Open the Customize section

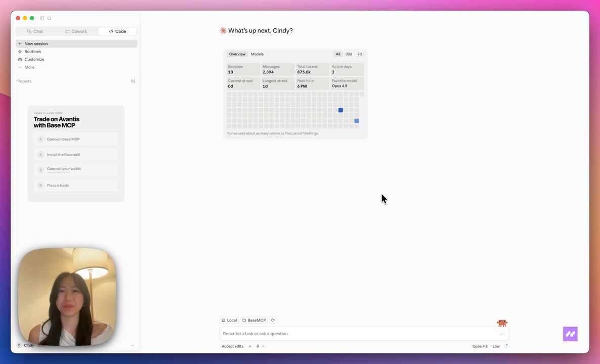(x=76, y=59)
